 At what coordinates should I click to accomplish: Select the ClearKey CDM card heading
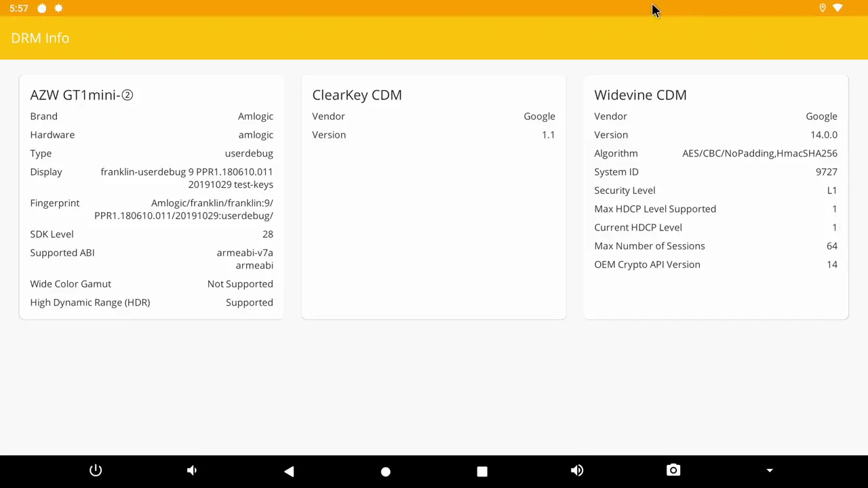pos(357,95)
